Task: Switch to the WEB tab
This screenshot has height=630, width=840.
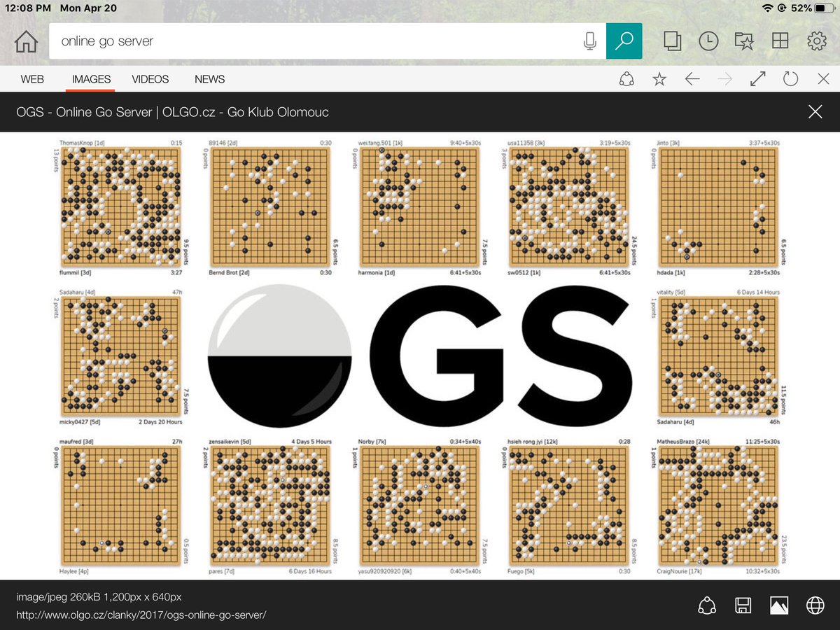Action: click(32, 79)
